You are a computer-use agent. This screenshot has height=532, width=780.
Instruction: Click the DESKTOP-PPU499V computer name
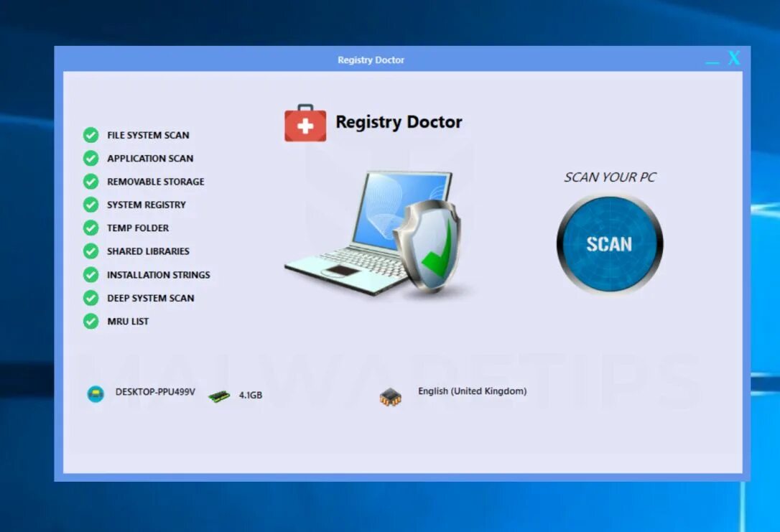pos(155,392)
